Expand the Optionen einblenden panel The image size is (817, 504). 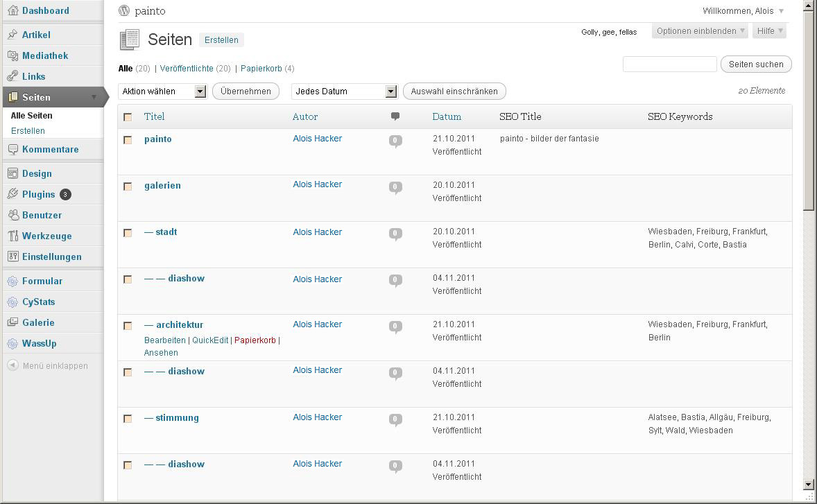pyautogui.click(x=700, y=31)
